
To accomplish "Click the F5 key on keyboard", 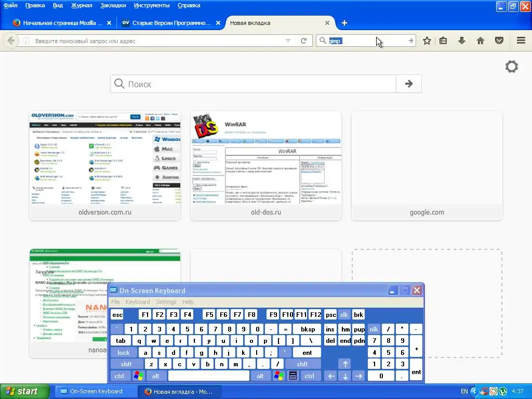I will [209, 314].
